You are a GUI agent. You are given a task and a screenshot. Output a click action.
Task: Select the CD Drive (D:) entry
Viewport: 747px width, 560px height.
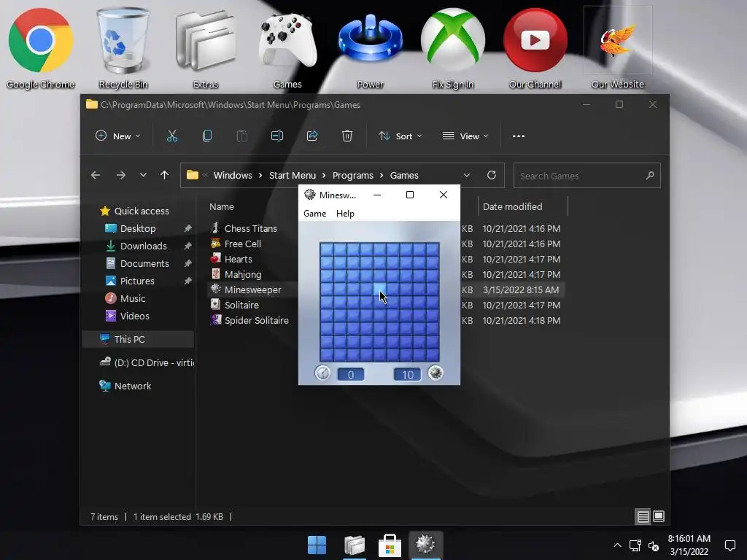pos(147,362)
